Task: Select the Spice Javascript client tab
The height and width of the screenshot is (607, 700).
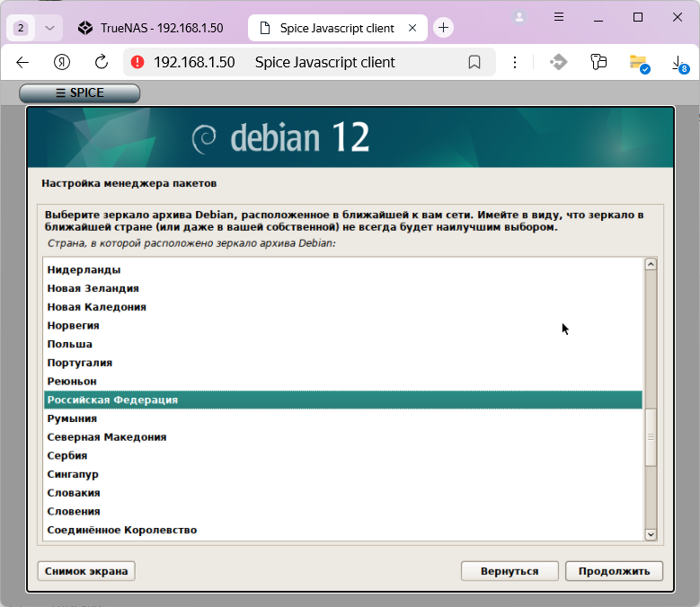Action: coord(338,28)
